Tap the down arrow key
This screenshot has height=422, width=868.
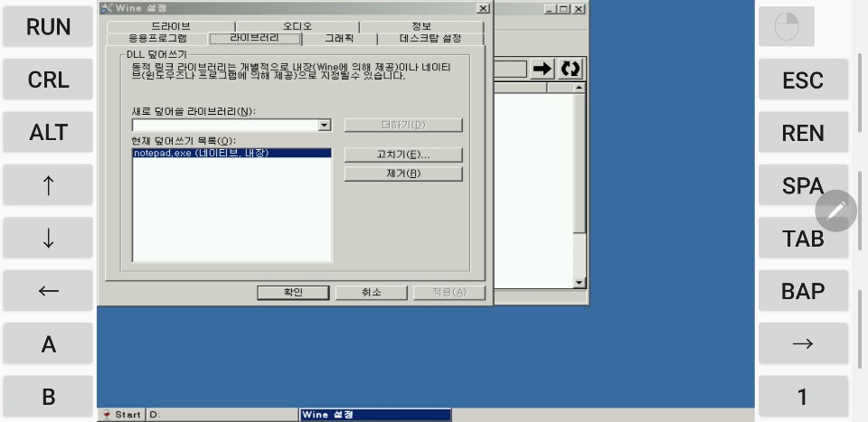(48, 238)
